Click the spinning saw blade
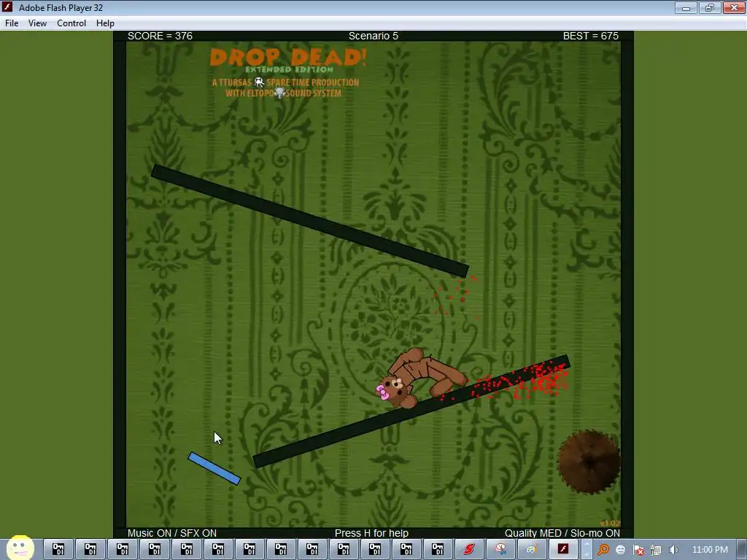The width and height of the screenshot is (747, 560). click(589, 462)
